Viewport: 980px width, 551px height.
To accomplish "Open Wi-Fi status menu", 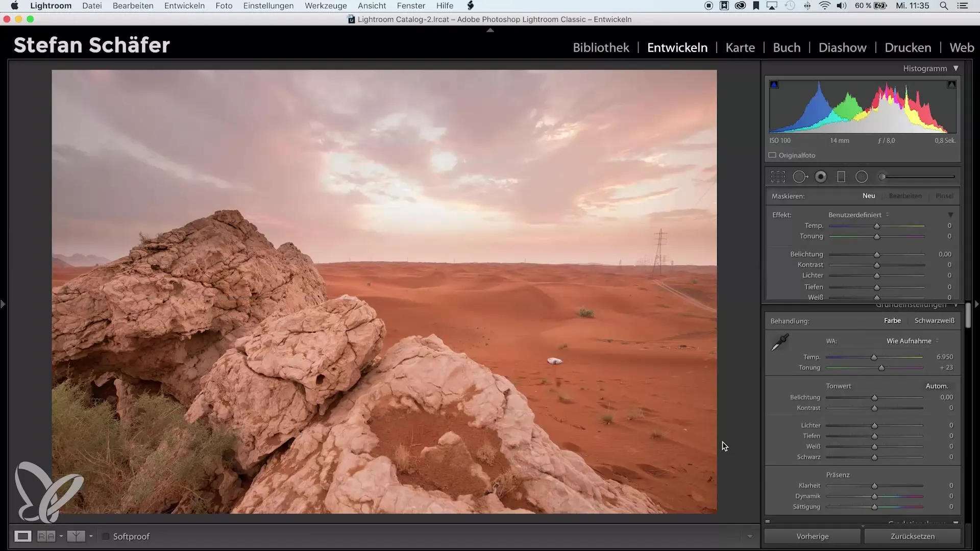I will 824,6.
